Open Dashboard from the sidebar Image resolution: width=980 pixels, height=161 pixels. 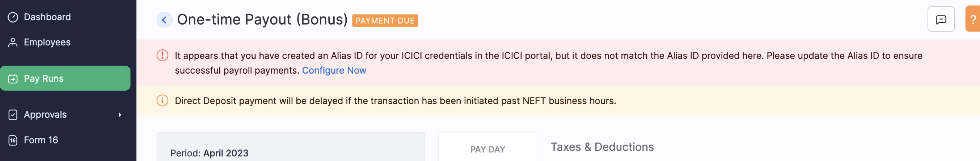47,17
